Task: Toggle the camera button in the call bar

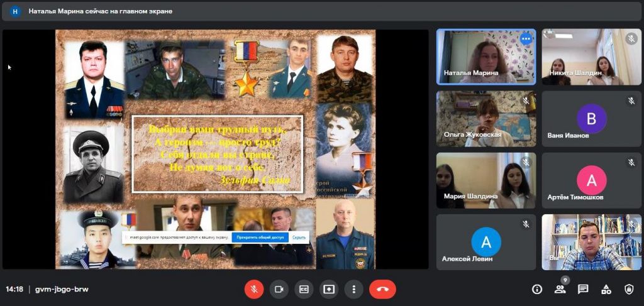Action: 279,289
